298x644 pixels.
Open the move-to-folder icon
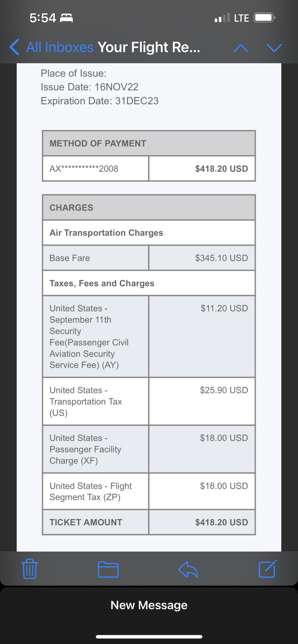click(x=108, y=569)
